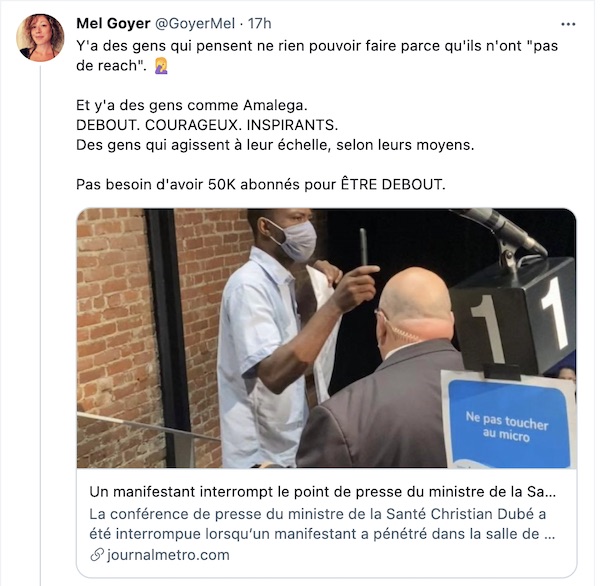Open the @GoyerMel handle link
This screenshot has width=600, height=586.
click(195, 24)
